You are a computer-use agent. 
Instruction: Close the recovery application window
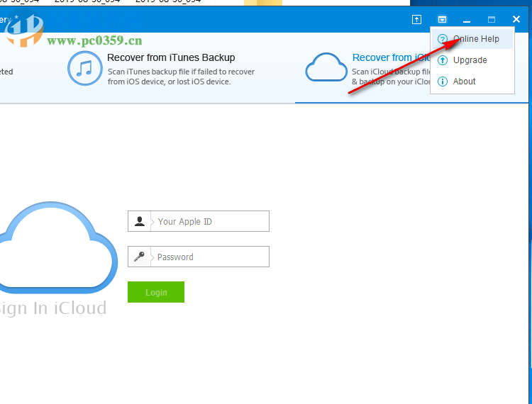516,19
